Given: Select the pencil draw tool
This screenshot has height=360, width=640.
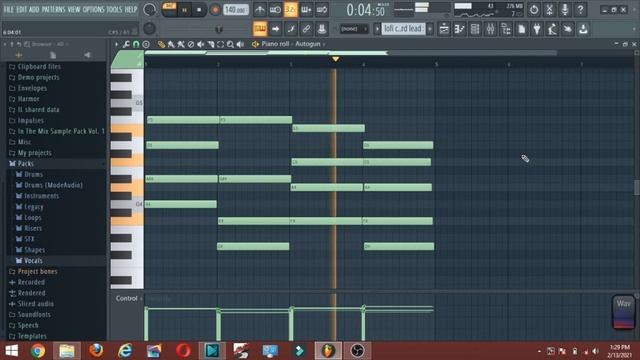Looking at the screenshot, I should tap(161, 44).
